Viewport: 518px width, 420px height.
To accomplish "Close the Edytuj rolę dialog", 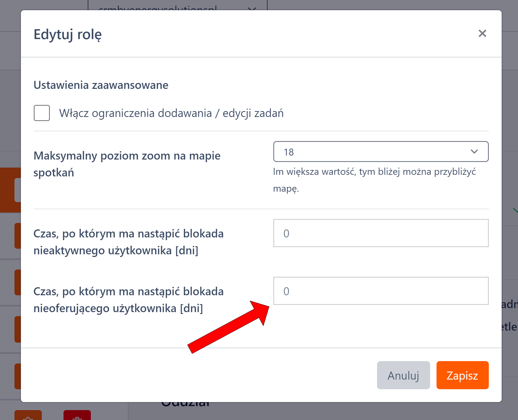I will coord(482,33).
